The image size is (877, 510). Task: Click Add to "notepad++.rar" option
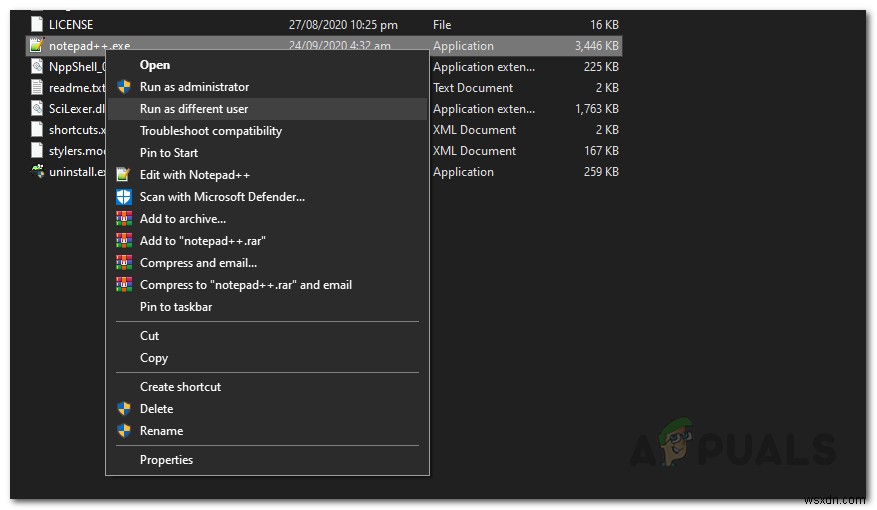pos(203,241)
